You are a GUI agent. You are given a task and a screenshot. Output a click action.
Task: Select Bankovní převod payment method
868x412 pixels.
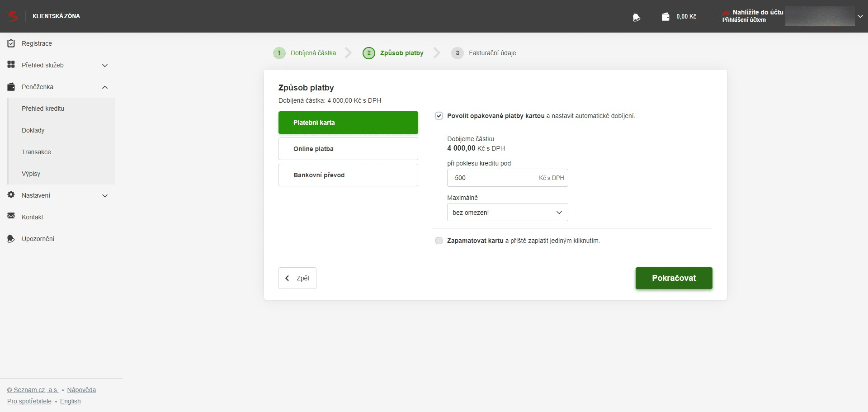(348, 175)
